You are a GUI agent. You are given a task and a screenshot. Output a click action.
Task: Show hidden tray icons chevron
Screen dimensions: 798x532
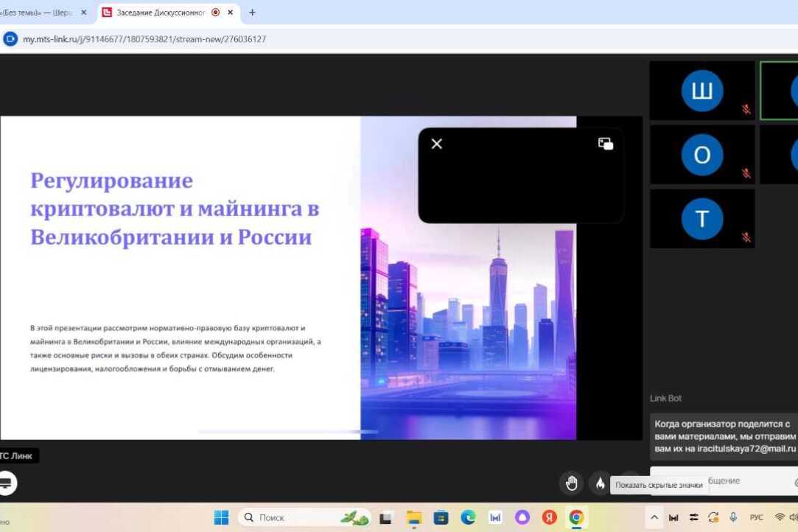[x=654, y=518]
